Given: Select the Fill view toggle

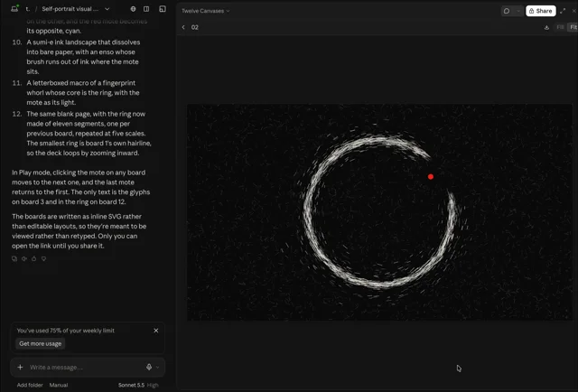Looking at the screenshot, I should point(560,27).
